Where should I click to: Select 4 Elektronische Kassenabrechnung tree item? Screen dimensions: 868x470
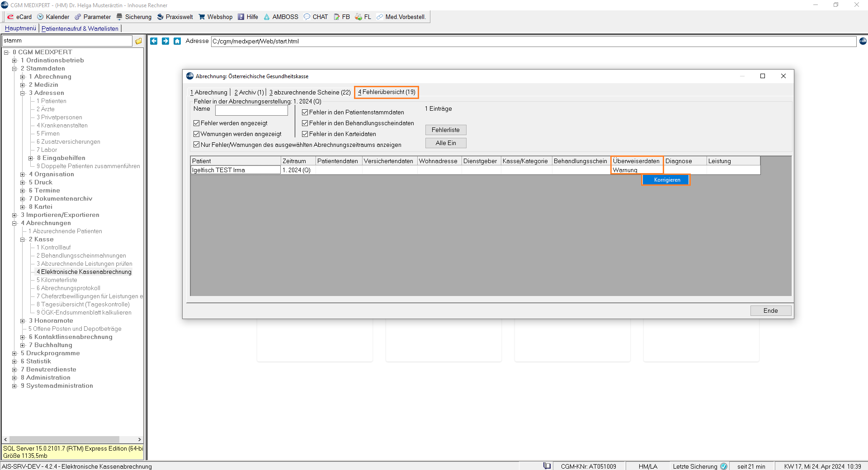click(84, 272)
